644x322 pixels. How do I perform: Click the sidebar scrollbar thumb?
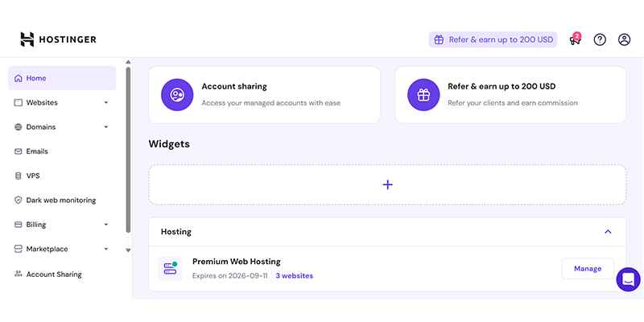(128, 151)
